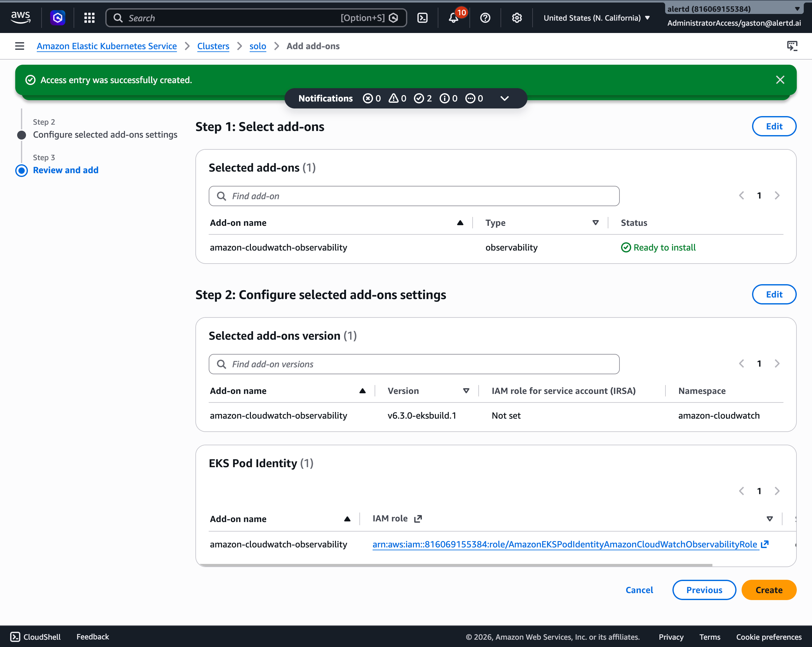Go to previous page in add-ons version table
Viewport: 812px width, 647px height.
(x=742, y=363)
